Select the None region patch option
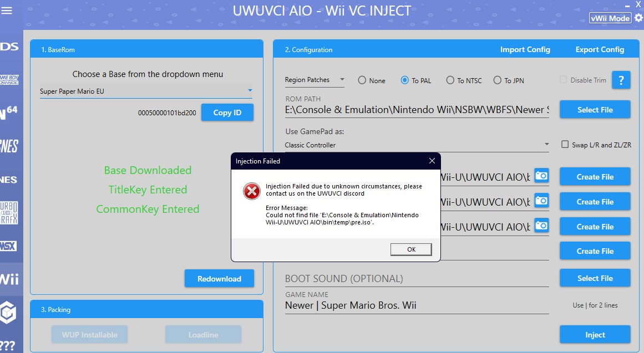This screenshot has height=353, width=644. tap(372, 80)
